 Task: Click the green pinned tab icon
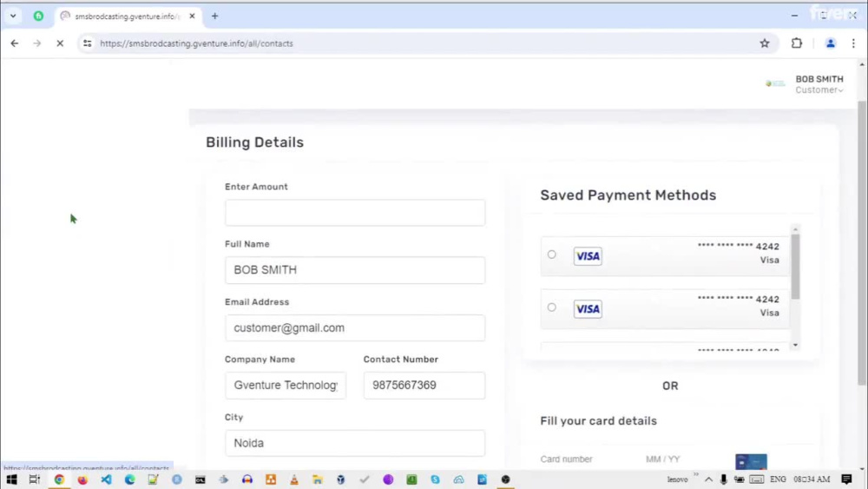tap(38, 16)
